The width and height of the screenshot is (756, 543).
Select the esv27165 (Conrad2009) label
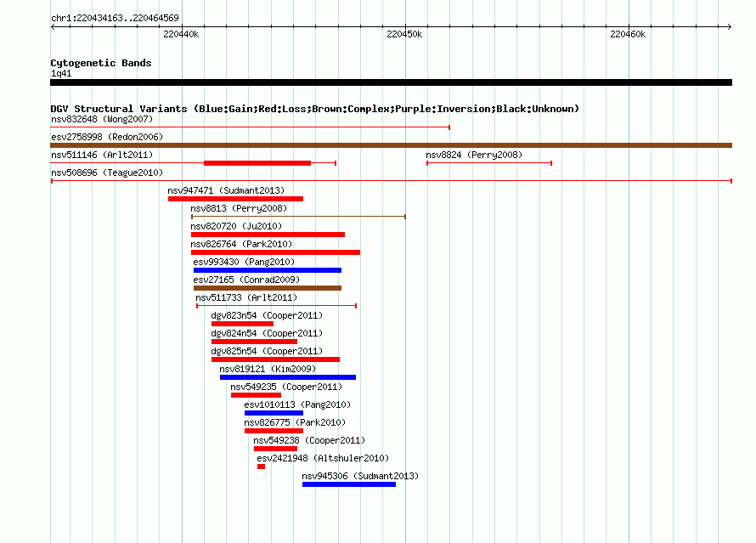(246, 280)
